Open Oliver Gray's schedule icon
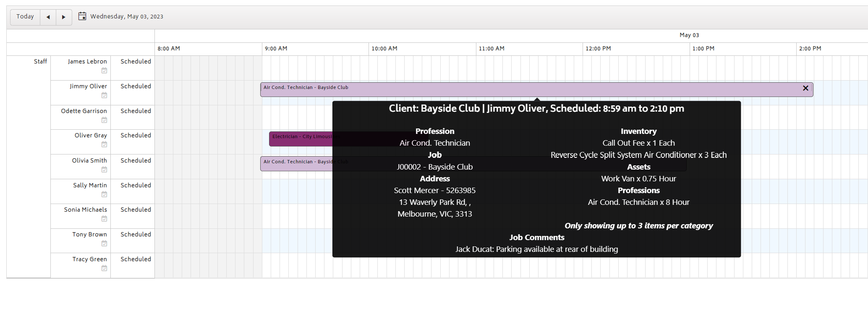The height and width of the screenshot is (314, 868). pyautogui.click(x=104, y=144)
